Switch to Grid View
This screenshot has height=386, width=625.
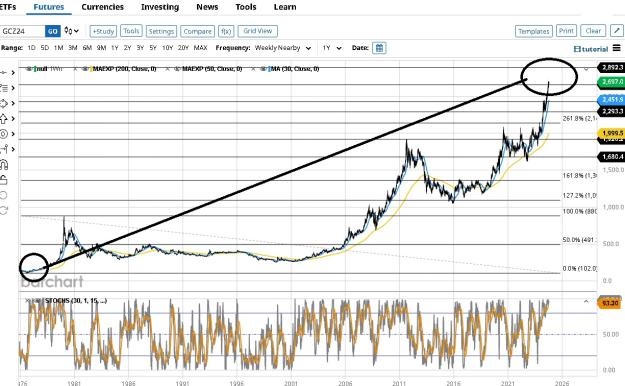point(257,31)
